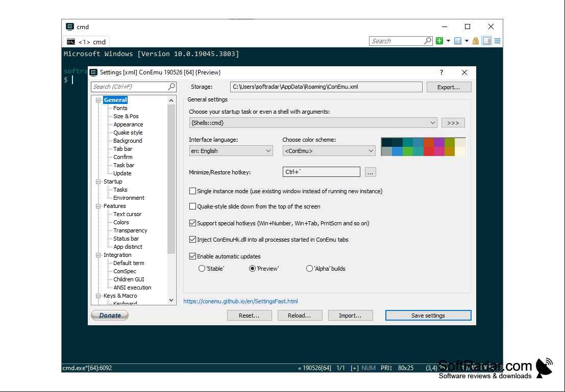Collapse the Startup tree node
The width and height of the screenshot is (565, 392).
coord(98,182)
